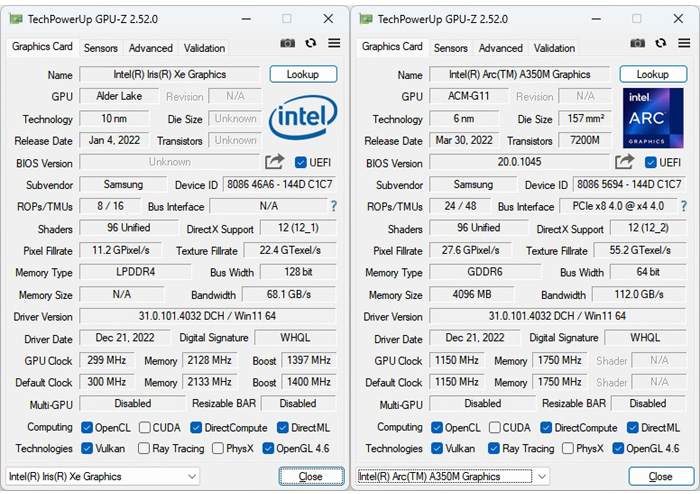The image size is (700, 494).
Task: Open Advanced tab in left Iris Xe window
Action: 150,48
